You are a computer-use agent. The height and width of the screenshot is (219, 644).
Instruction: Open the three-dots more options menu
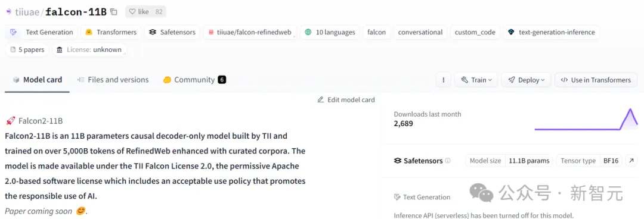pyautogui.click(x=444, y=80)
